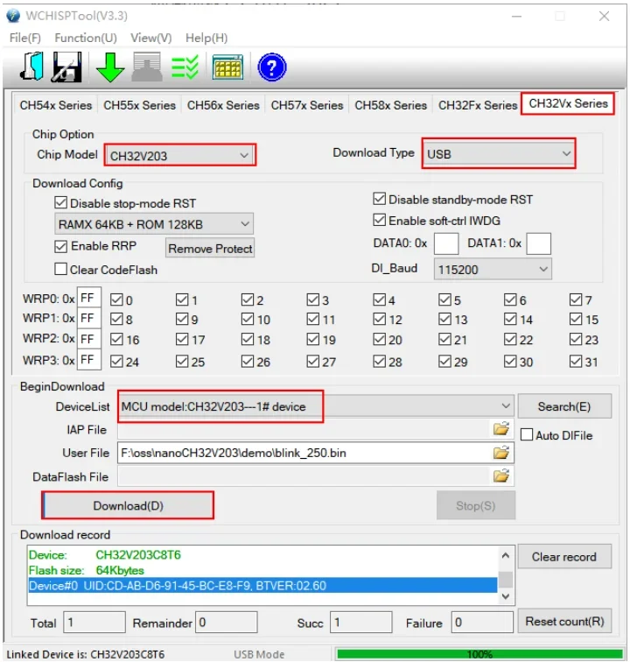Browse for User File with folder icon
Viewport: 644px width, 662px height.
[x=501, y=453]
